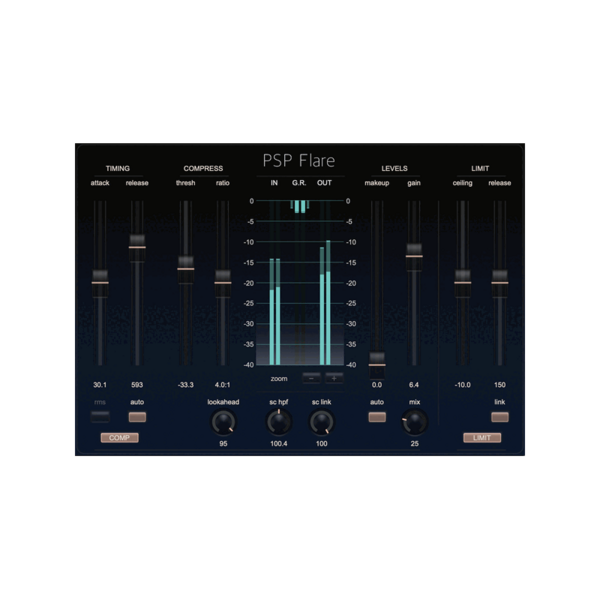Click the mix knob

[x=415, y=422]
